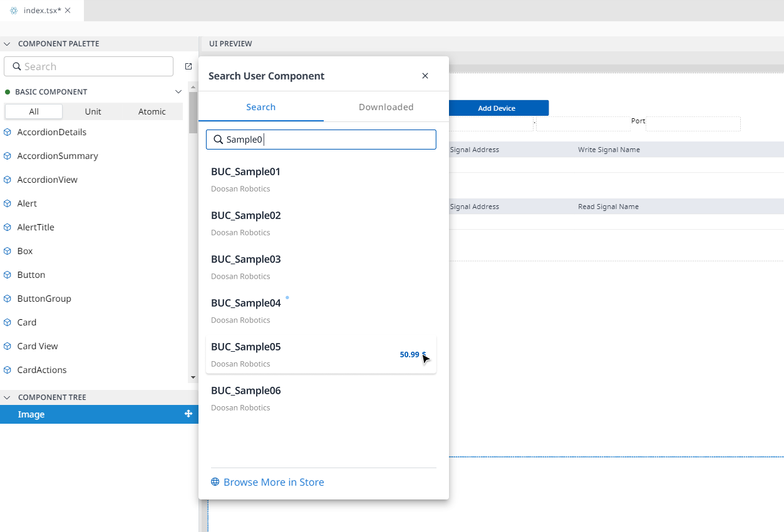The width and height of the screenshot is (784, 532).
Task: Activate the index.tsx file tab
Action: click(41, 11)
